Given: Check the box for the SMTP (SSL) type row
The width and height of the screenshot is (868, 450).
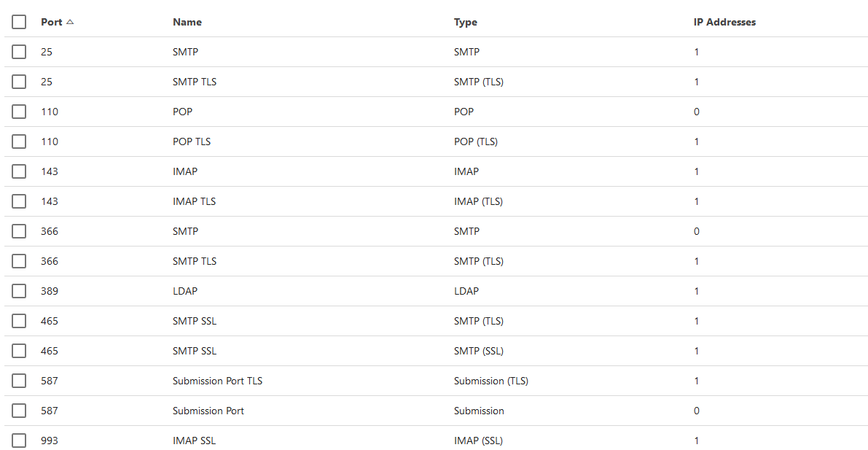Looking at the screenshot, I should point(19,351).
